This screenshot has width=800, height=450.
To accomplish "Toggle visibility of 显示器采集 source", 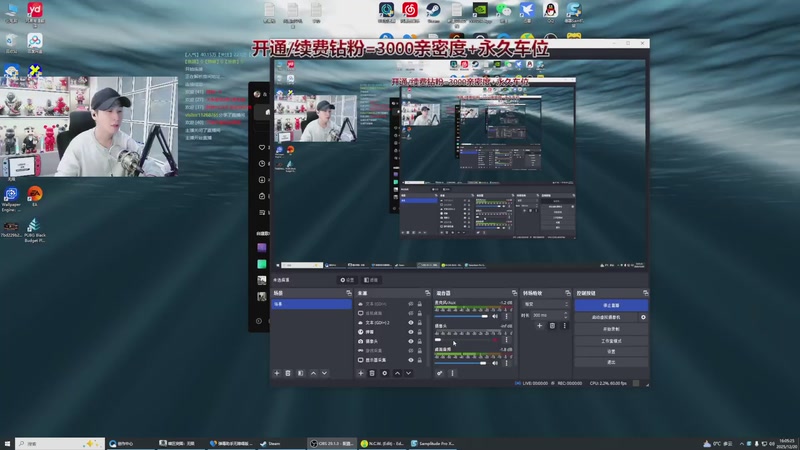I will click(411, 360).
